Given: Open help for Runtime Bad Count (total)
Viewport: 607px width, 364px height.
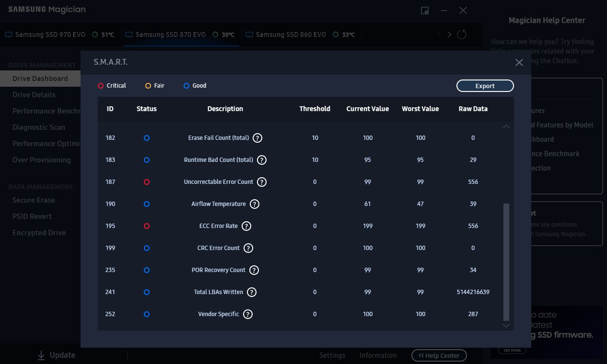Looking at the screenshot, I should [262, 160].
